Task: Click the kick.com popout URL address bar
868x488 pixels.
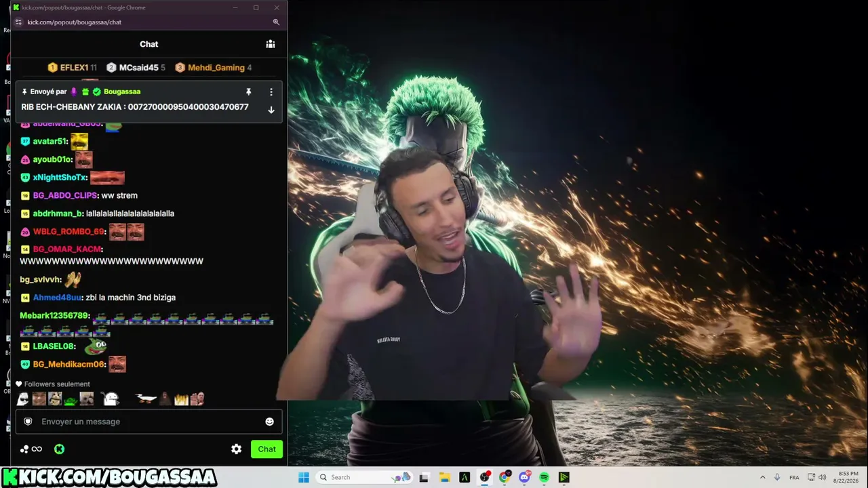Action: [x=75, y=22]
